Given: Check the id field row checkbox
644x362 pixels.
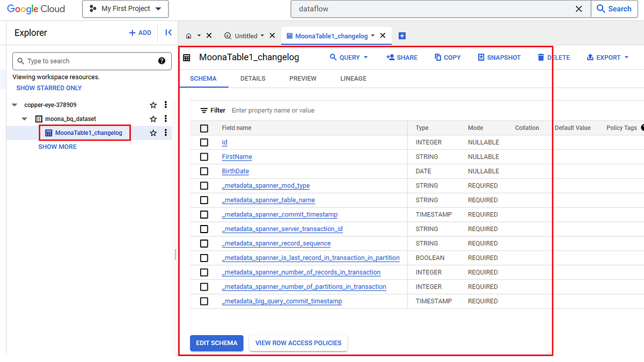Looking at the screenshot, I should pos(204,142).
